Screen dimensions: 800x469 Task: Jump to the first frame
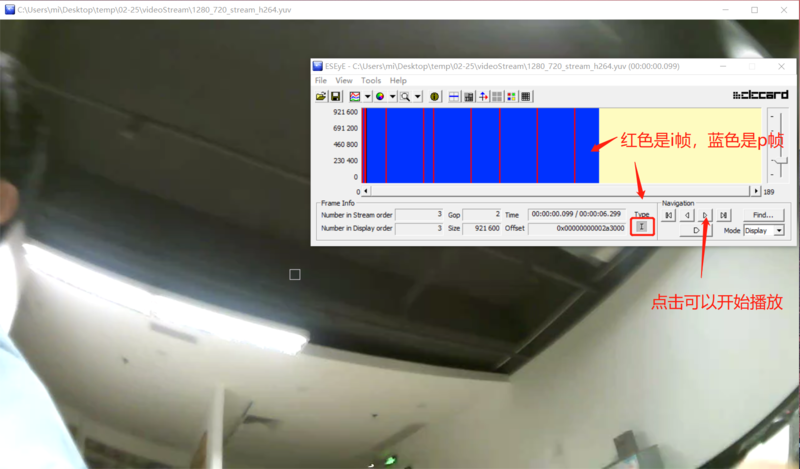coord(669,215)
